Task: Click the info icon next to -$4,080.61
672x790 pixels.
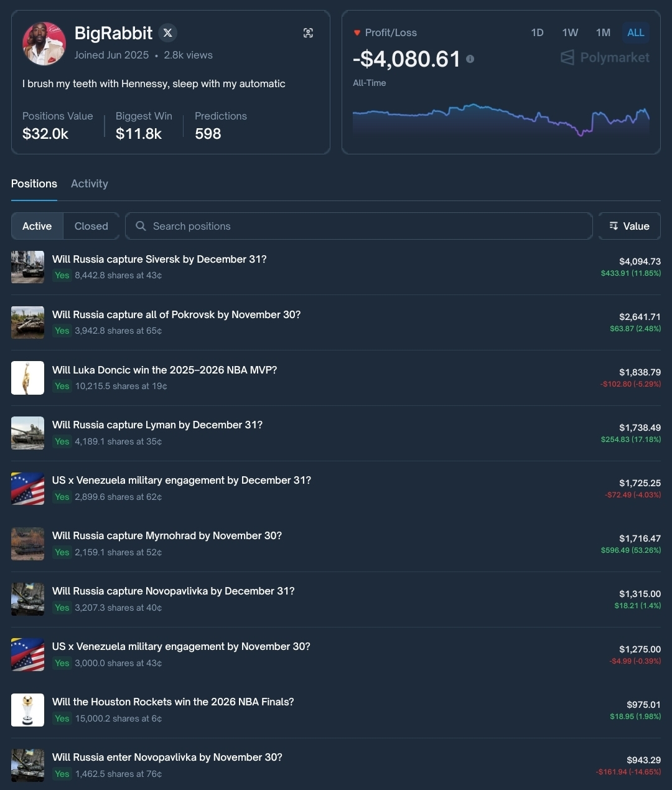Action: [x=470, y=59]
